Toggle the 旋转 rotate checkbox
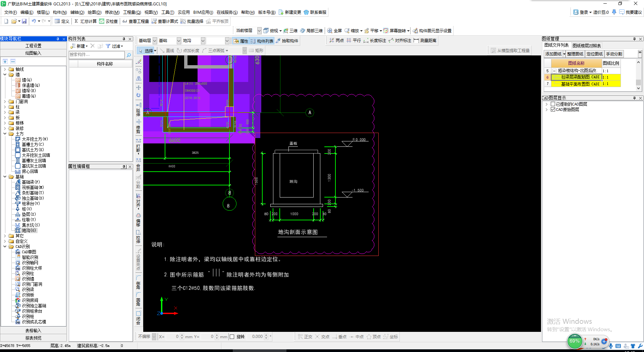 click(x=232, y=337)
